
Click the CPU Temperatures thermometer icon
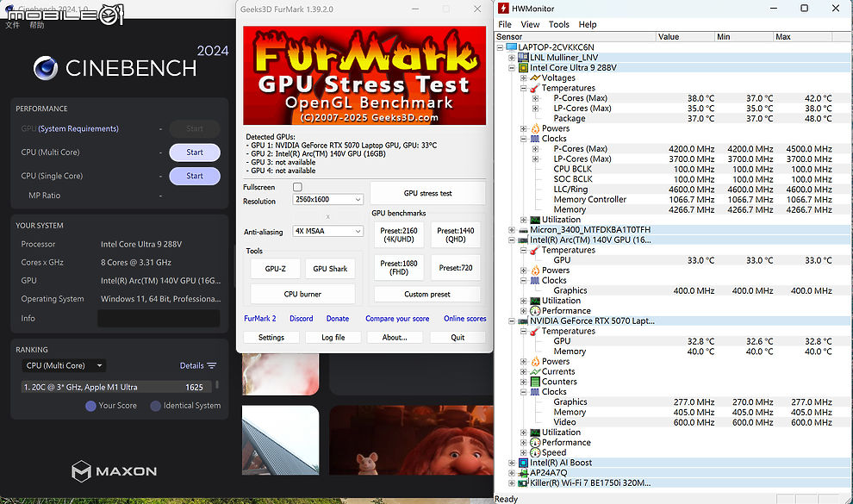(535, 88)
